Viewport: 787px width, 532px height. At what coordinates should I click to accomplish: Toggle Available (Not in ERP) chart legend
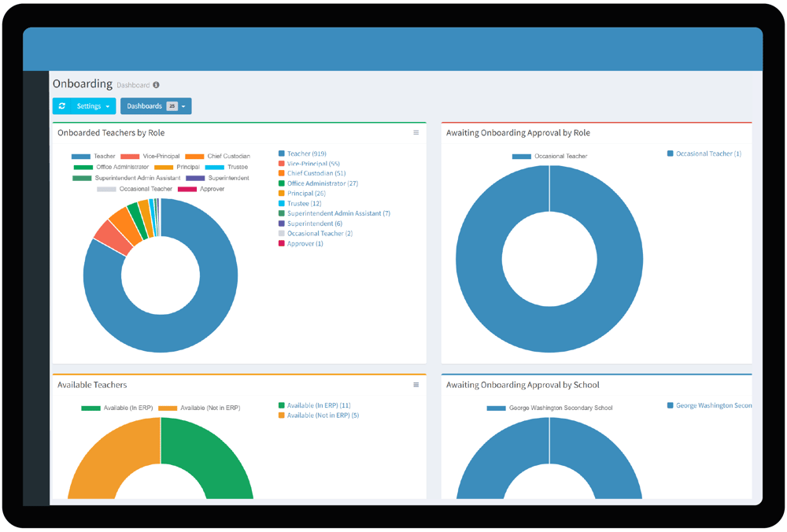coord(199,408)
